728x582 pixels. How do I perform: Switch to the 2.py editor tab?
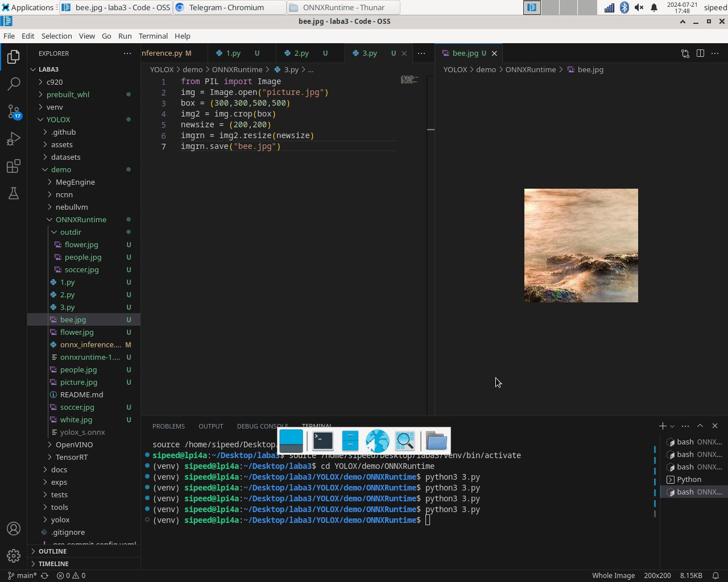301,53
